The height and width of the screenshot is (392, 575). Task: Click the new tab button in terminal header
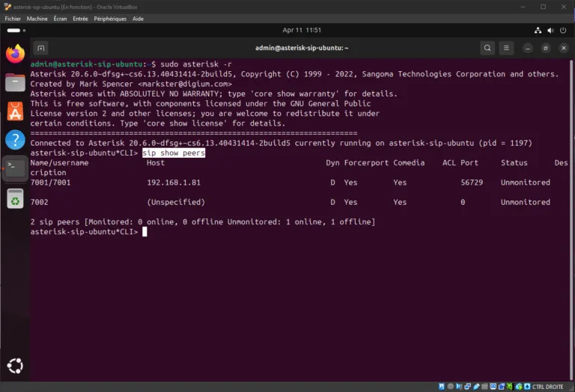coord(40,48)
